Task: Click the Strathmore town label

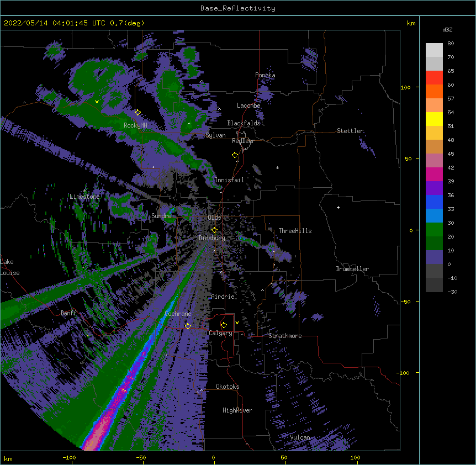Action: 285,336
